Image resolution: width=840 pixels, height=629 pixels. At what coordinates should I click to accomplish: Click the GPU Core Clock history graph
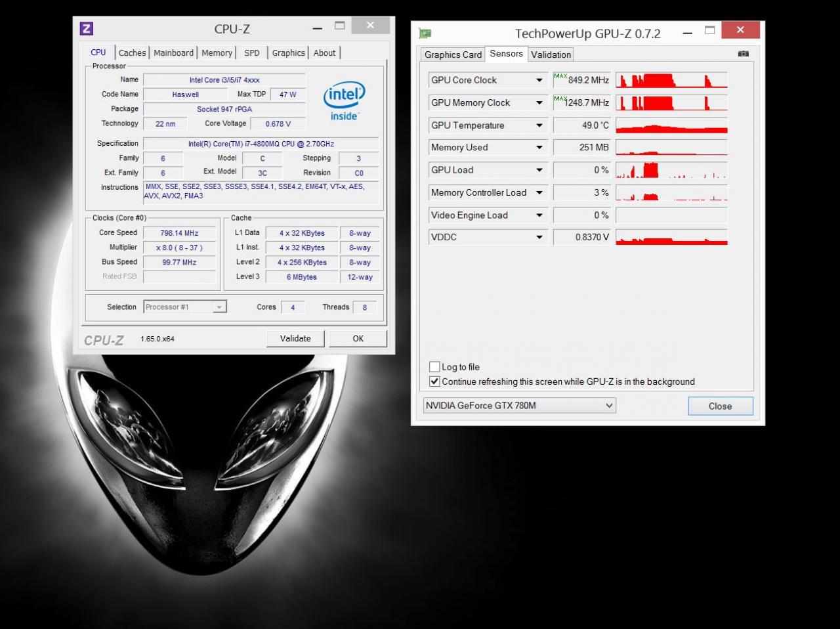(671, 80)
